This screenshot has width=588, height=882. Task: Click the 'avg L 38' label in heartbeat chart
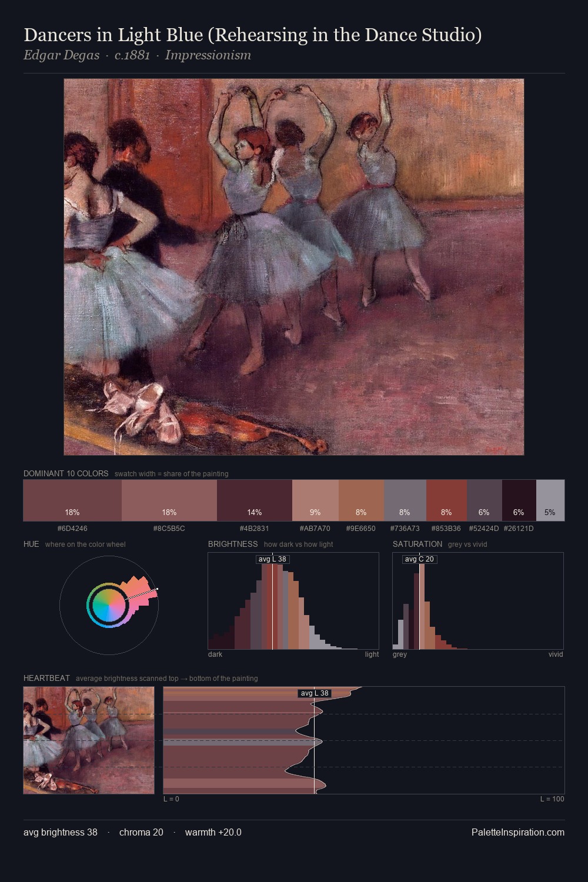click(315, 693)
